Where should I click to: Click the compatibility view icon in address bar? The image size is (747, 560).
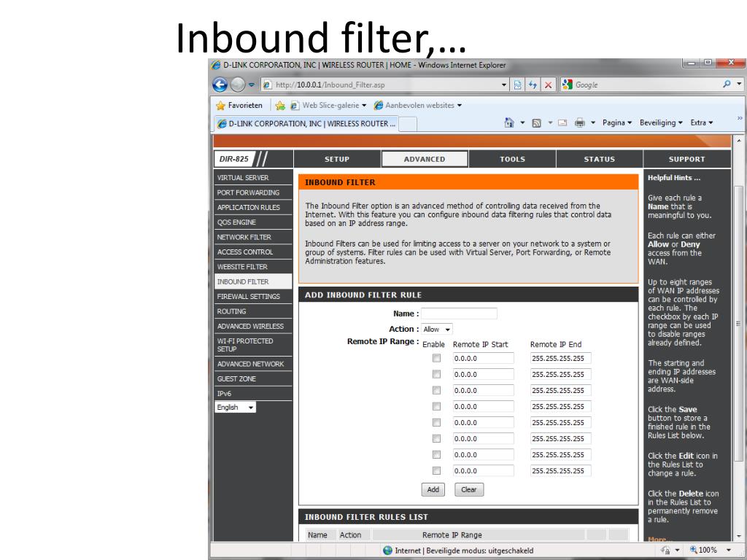[x=517, y=85]
